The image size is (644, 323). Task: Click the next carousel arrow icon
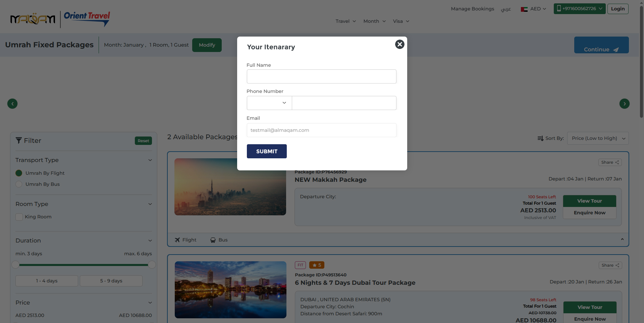[624, 104]
